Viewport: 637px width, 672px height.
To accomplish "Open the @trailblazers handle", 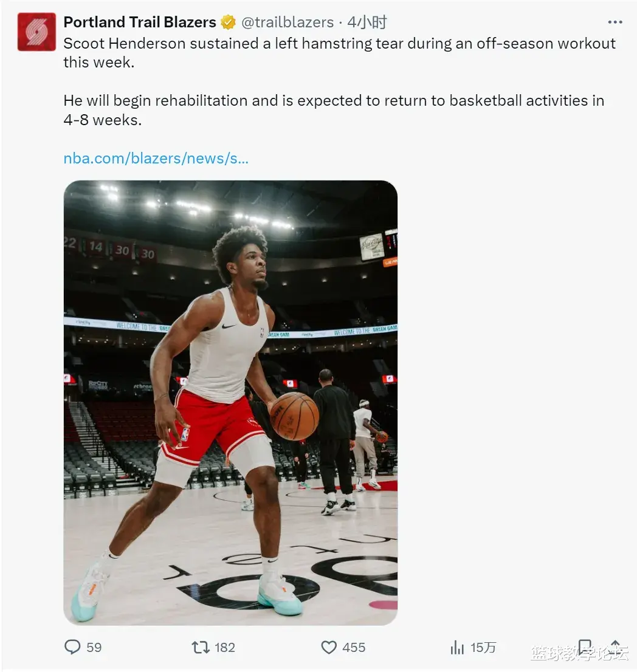I will tap(288, 22).
